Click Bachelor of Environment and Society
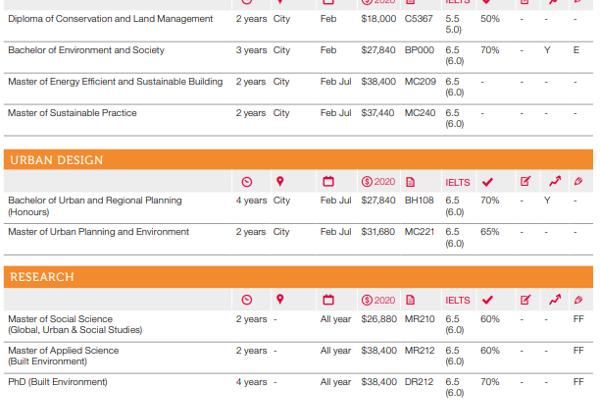600x400 pixels. coord(86,50)
